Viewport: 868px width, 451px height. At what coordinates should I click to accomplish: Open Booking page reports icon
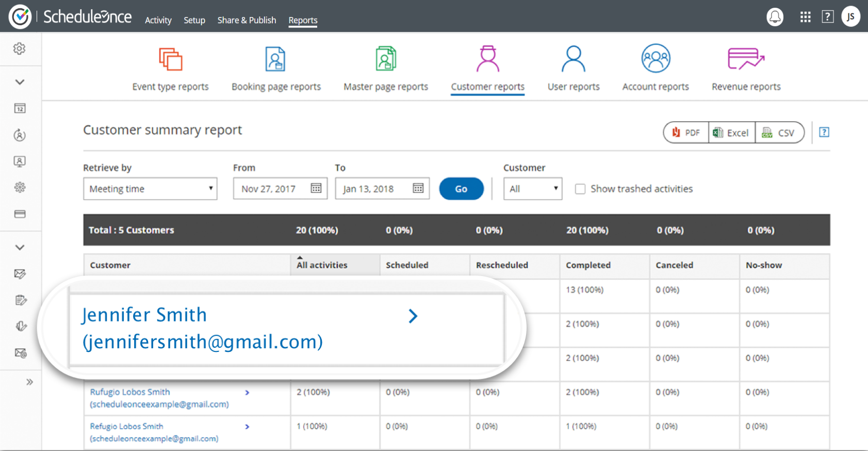tap(275, 59)
